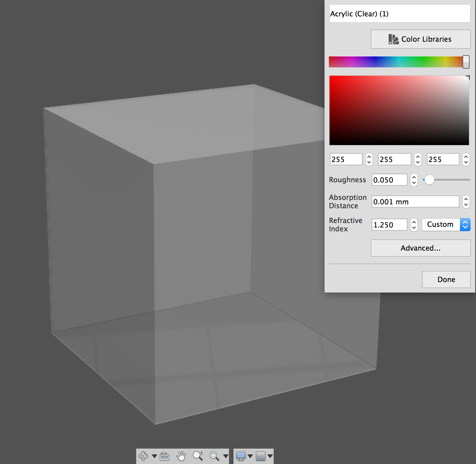Click the Done button
Viewport: 476px width, 464px height.
tap(446, 279)
